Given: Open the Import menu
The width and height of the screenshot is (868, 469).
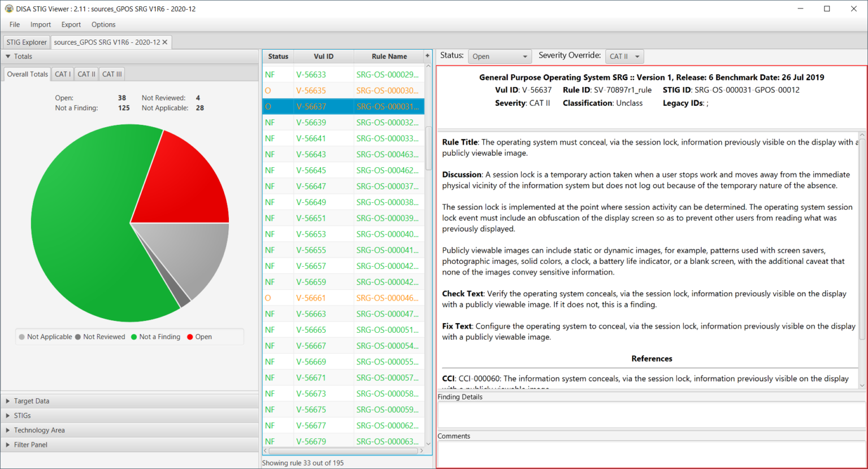Looking at the screenshot, I should (40, 24).
